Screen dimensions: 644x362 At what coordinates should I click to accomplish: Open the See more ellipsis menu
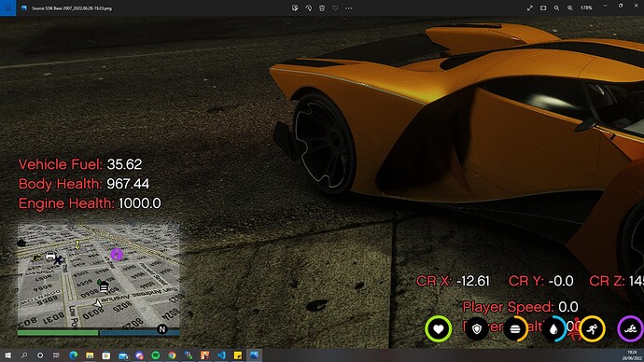(349, 8)
